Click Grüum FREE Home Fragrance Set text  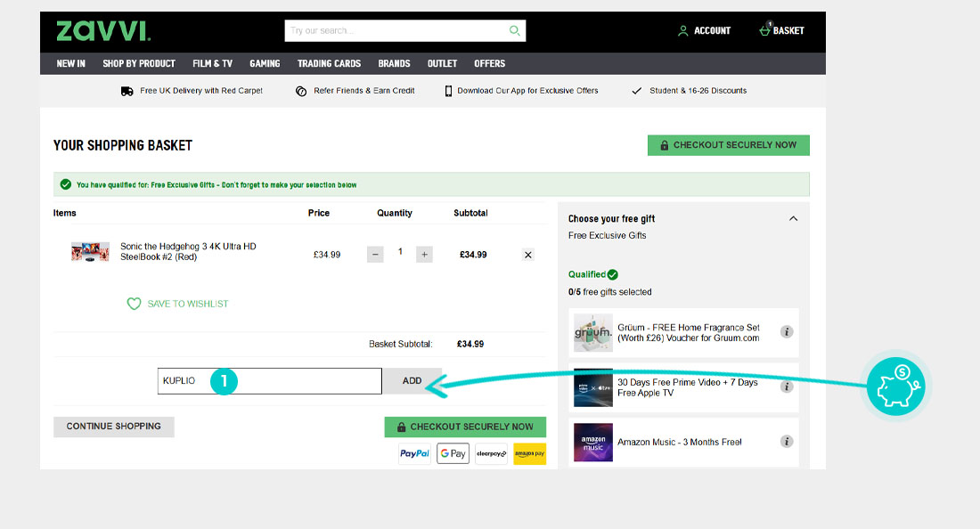(689, 333)
